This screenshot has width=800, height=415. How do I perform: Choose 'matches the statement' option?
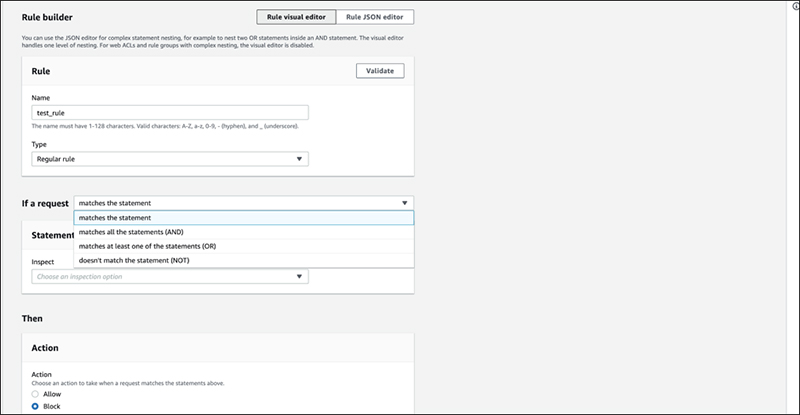tap(114, 218)
